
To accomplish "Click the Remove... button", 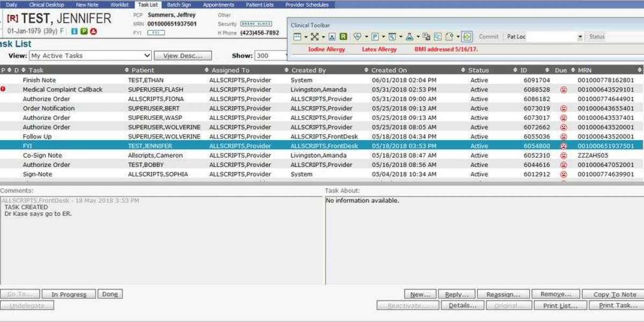I will click(555, 294).
